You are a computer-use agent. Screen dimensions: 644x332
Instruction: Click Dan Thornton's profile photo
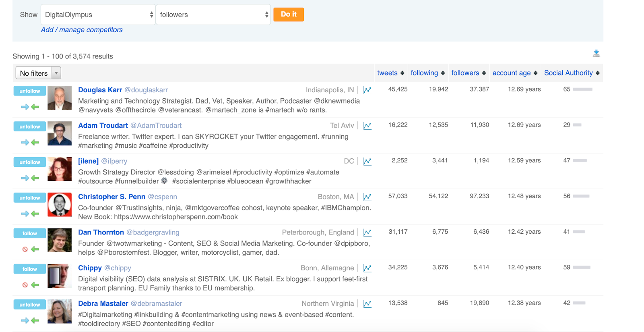(60, 240)
